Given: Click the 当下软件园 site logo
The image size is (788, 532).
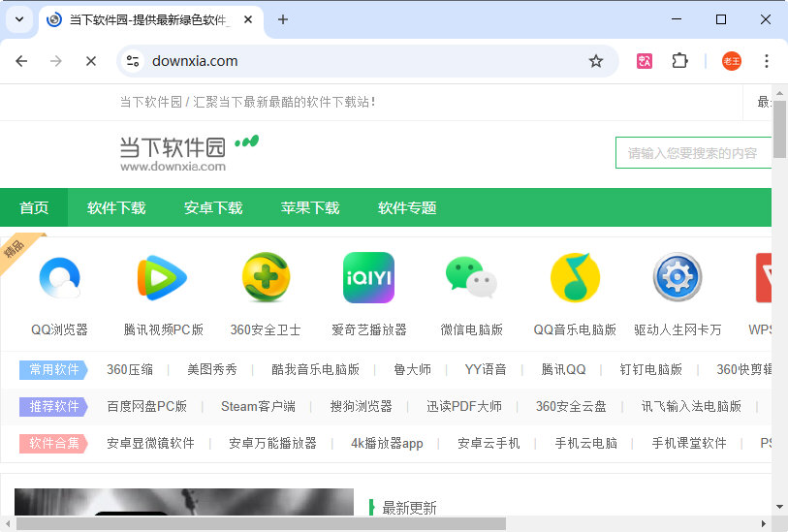Looking at the screenshot, I should click(x=189, y=153).
